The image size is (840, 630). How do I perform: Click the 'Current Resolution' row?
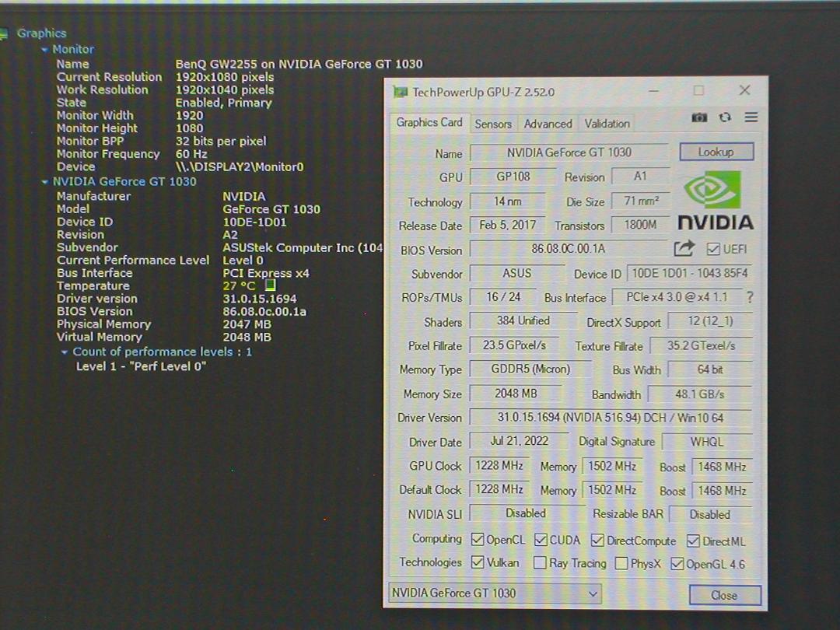166,77
